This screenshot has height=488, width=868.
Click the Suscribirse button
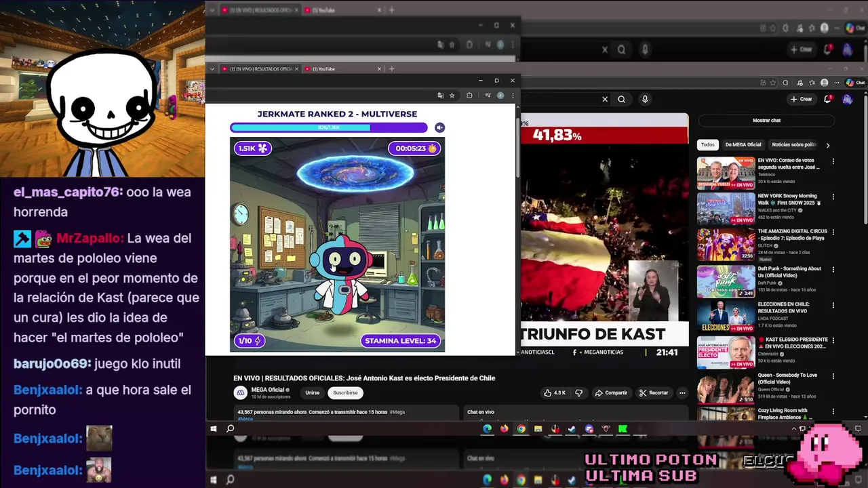point(345,392)
